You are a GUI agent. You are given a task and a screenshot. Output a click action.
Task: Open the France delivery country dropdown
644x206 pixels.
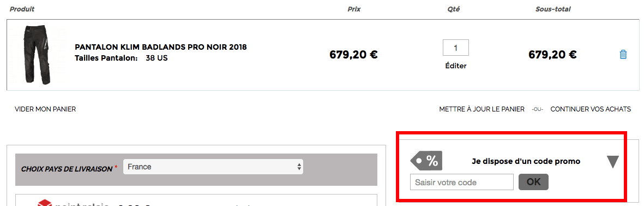[x=213, y=167]
